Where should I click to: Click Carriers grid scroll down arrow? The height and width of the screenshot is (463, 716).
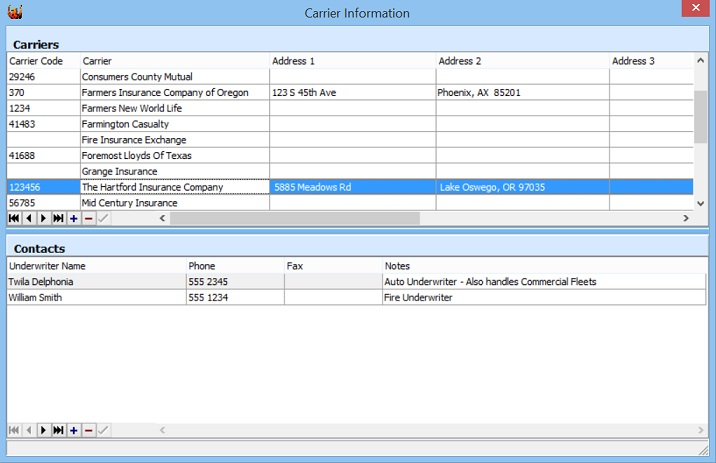point(700,204)
